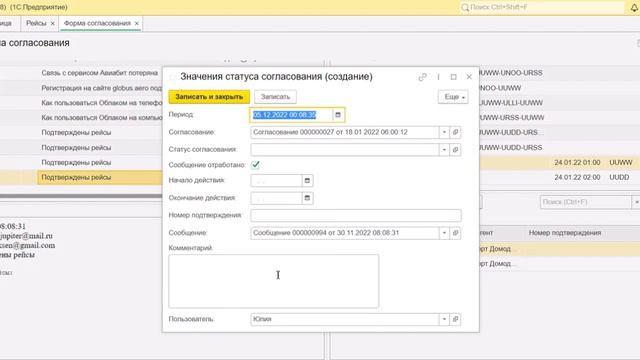Expand the Сообщение dropdown
This screenshot has width=640, height=360.
pyautogui.click(x=444, y=233)
